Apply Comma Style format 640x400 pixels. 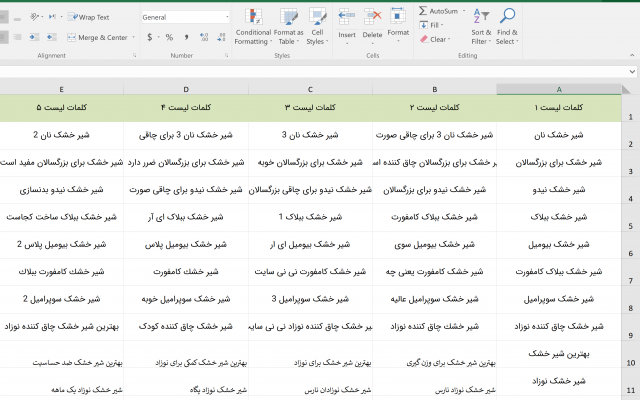click(186, 38)
